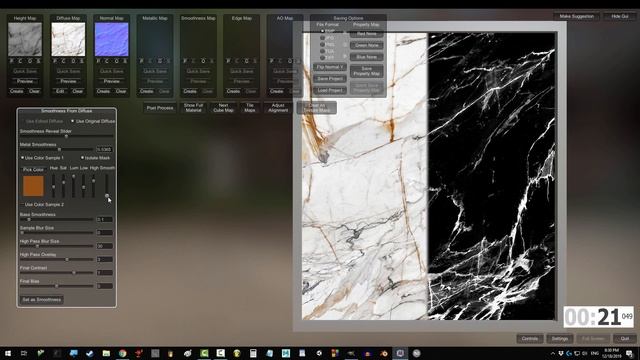The image size is (640, 360).
Task: Click Adjust Alignment
Action: (x=278, y=108)
